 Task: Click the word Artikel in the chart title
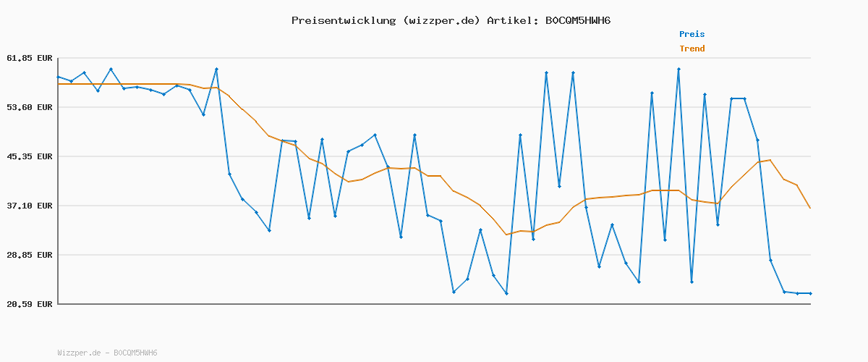pyautogui.click(x=511, y=20)
